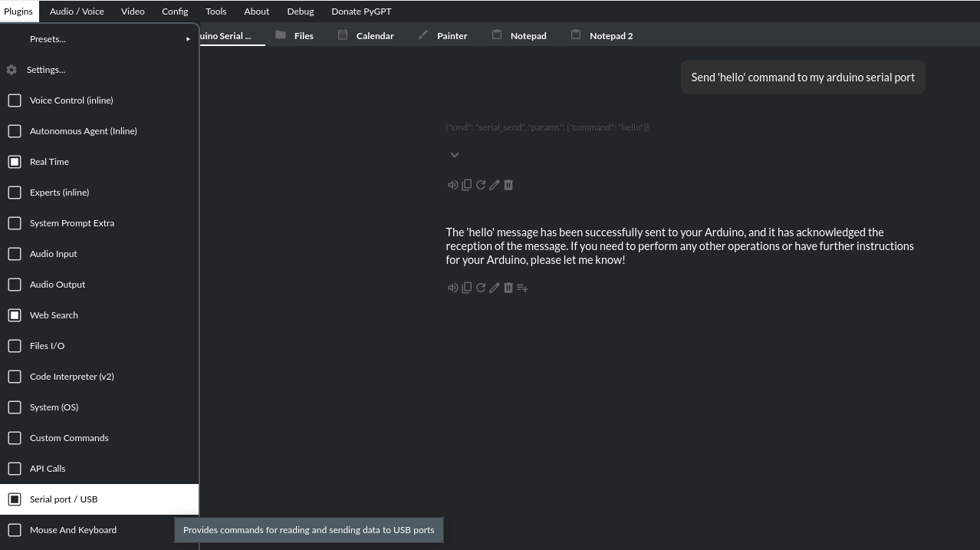The width and height of the screenshot is (980, 550).
Task: Copy the final 'hello' response using the copy icon
Action: tap(466, 288)
